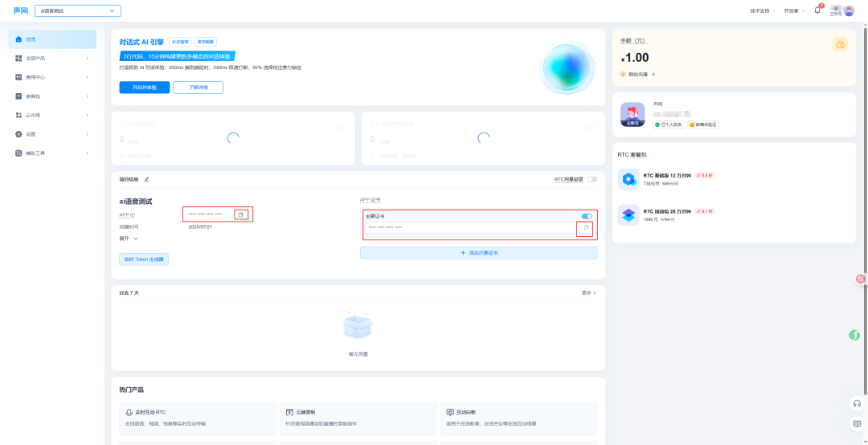Viewport: 868px width, 445px height.
Task: Expand the 设置 sidebar chevron
Action: click(x=88, y=134)
